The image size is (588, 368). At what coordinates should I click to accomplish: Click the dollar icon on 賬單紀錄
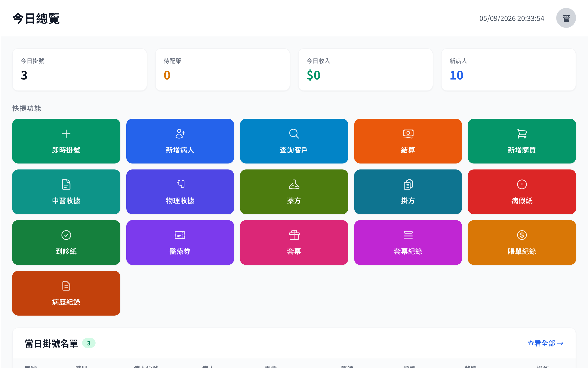coord(522,235)
